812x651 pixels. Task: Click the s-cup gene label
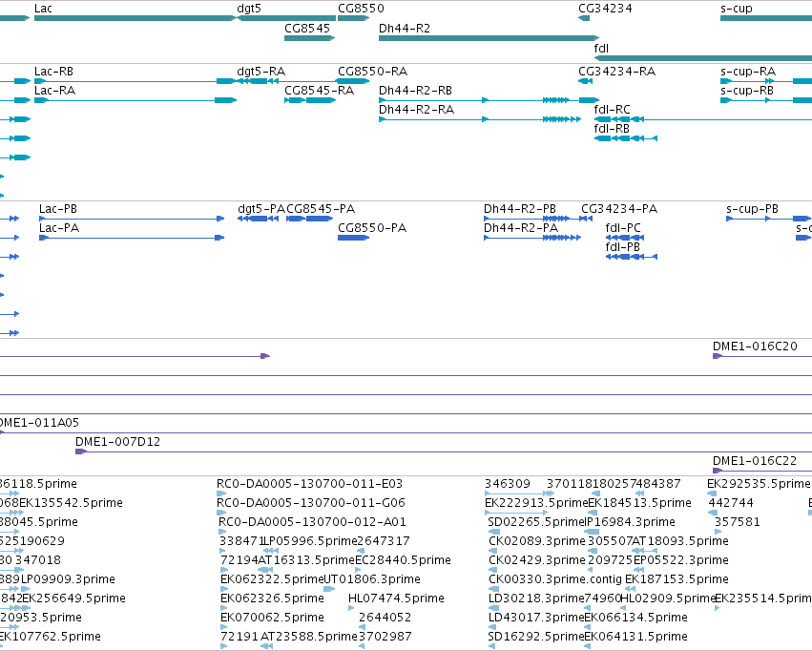click(x=737, y=9)
